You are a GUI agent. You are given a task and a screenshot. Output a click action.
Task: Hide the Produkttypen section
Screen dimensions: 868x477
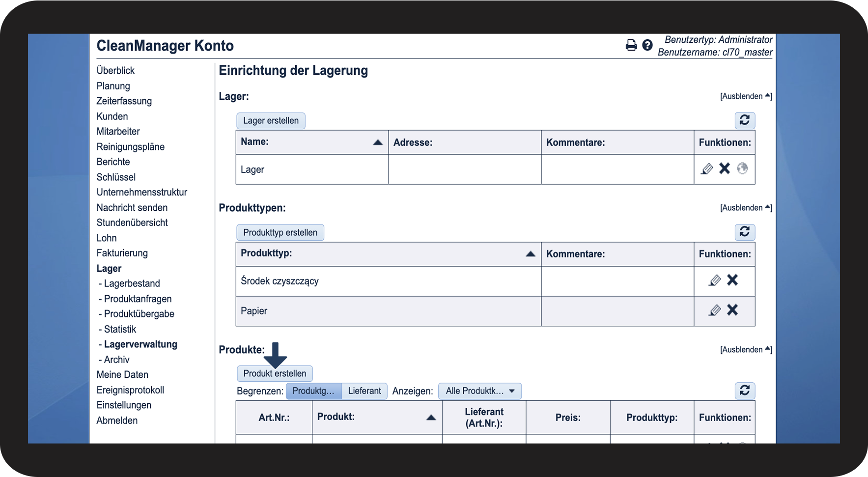point(746,208)
